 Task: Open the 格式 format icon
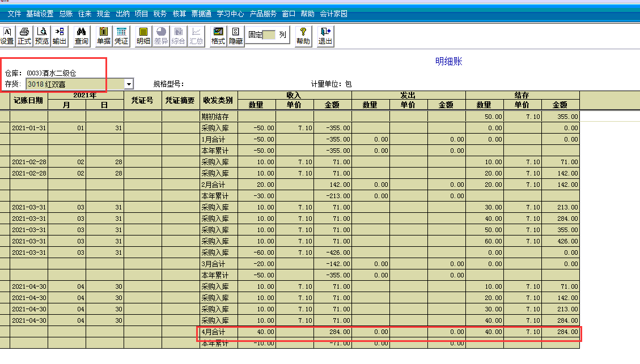pyautogui.click(x=218, y=36)
